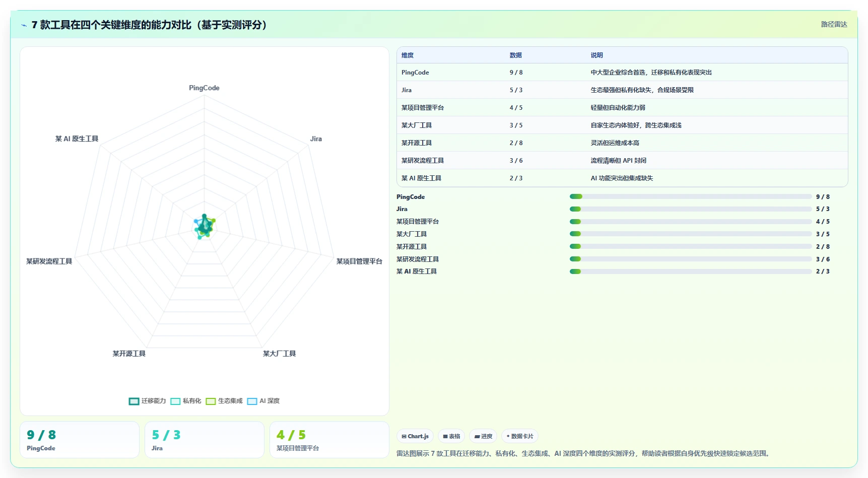The image size is (868, 478).
Task: Click the 数据卡片 tag chip
Action: [520, 436]
